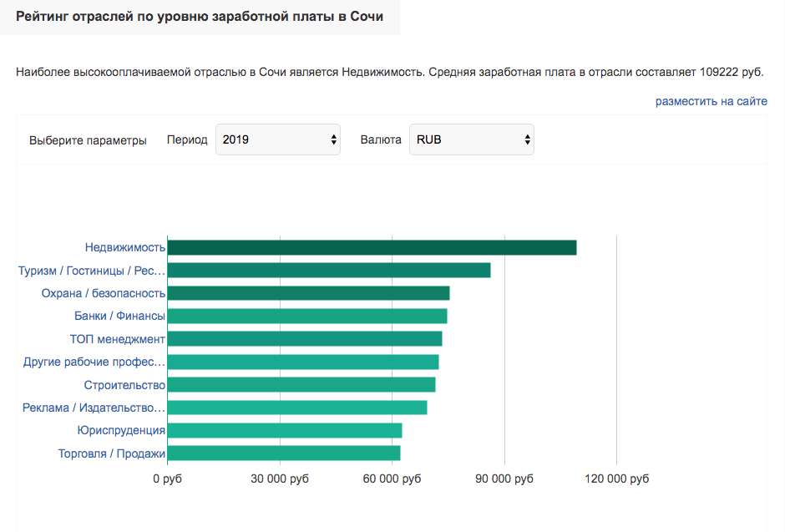This screenshot has width=785, height=532.
Task: Click the '60 000 руб' axis label
Action: pos(392,479)
